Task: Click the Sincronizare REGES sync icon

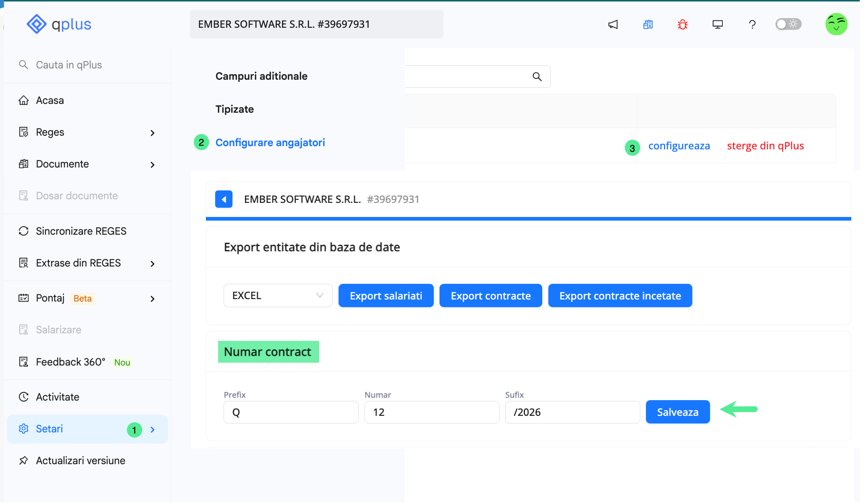Action: point(23,231)
